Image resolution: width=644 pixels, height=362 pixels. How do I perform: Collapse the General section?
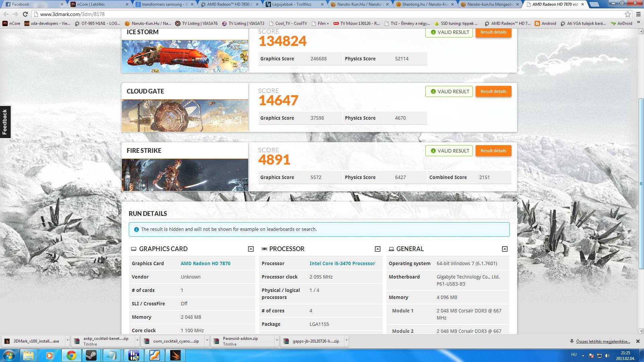pos(504,249)
